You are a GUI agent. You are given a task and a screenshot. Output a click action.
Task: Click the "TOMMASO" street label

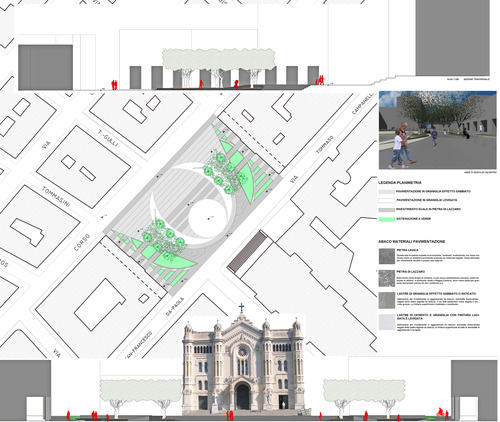coord(324,145)
